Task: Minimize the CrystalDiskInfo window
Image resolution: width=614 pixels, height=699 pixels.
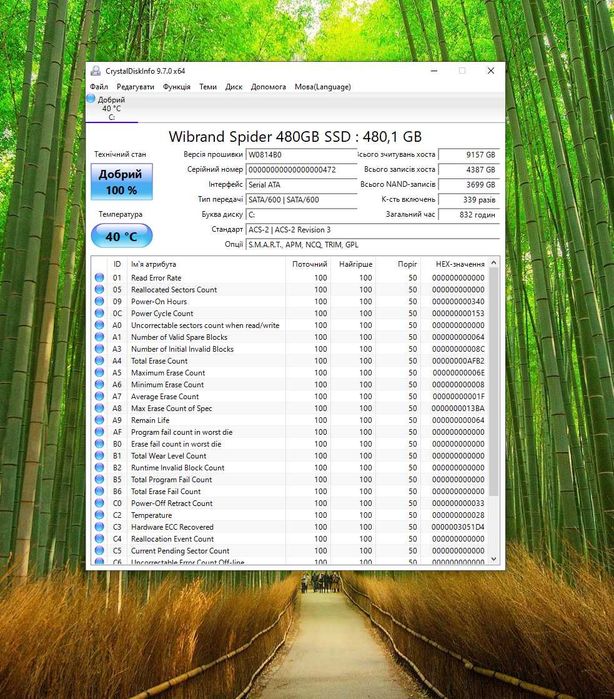Action: point(434,71)
